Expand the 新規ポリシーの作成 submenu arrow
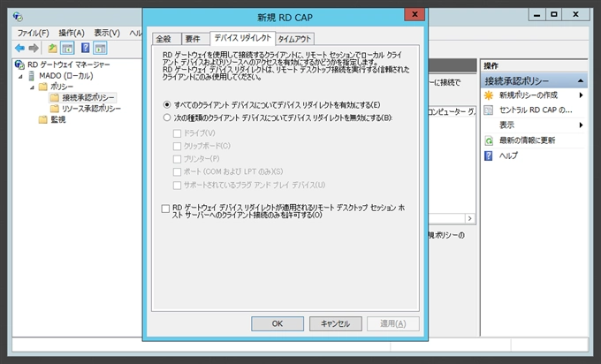 [581, 95]
